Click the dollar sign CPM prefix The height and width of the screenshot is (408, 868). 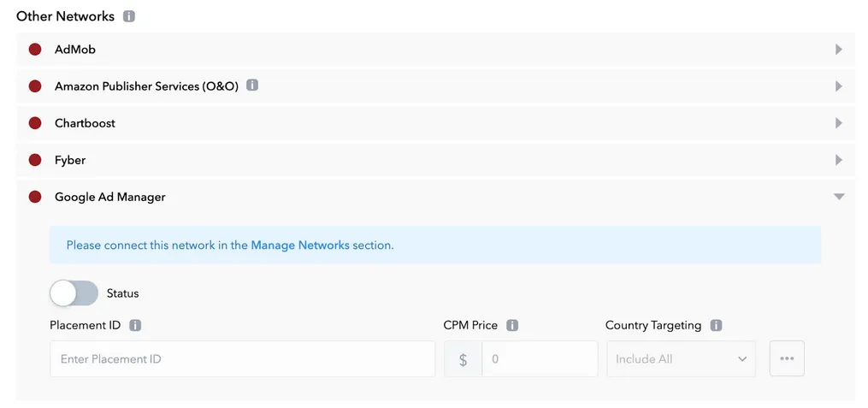tap(464, 359)
